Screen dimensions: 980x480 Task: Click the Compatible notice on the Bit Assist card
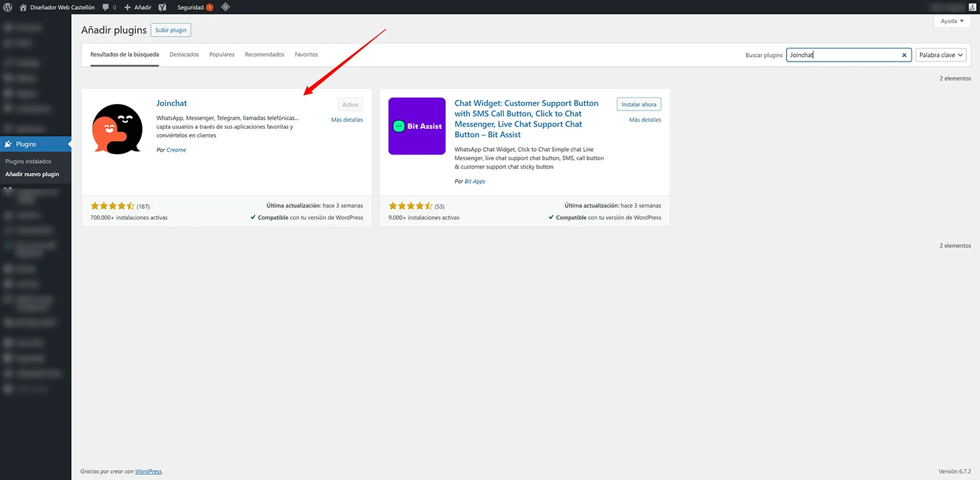604,218
